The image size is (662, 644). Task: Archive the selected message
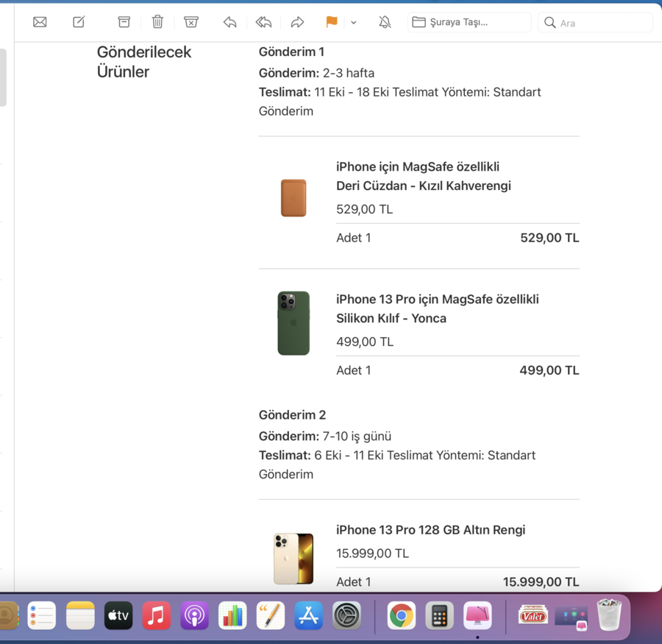(x=124, y=22)
